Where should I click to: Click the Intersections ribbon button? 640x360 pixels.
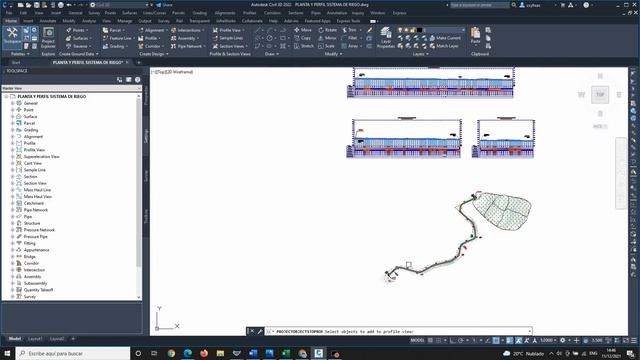tap(188, 30)
